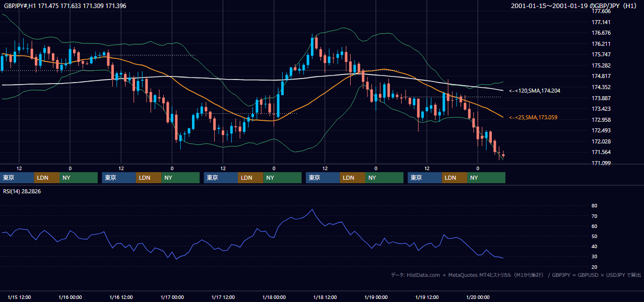Click the 1/17 12:00 date label
The image size is (644, 302).
(x=223, y=297)
